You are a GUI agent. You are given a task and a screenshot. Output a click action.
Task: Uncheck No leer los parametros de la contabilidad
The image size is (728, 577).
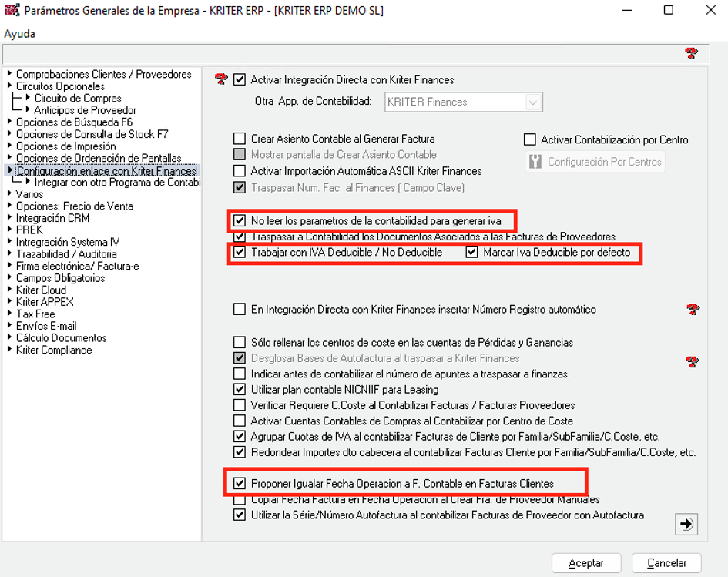(x=240, y=220)
